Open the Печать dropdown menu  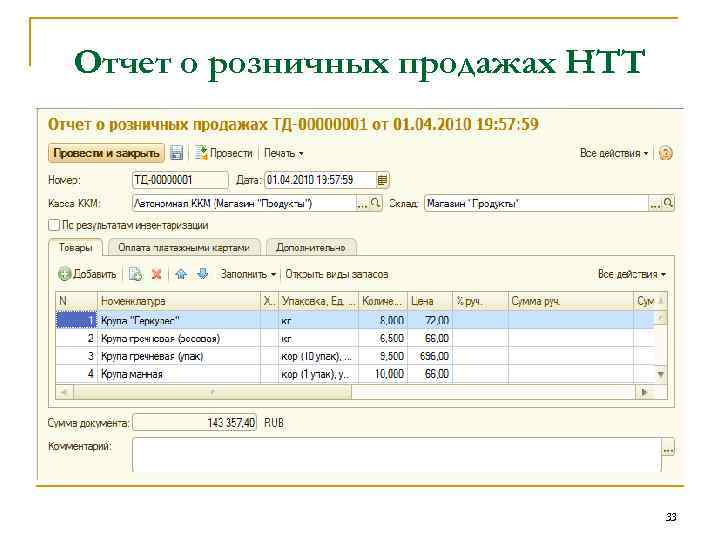[x=283, y=153]
